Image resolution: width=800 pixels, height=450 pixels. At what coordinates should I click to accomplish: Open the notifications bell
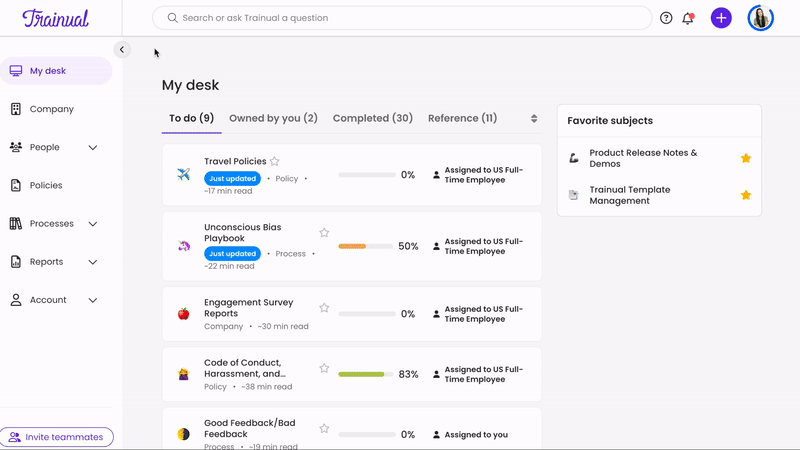pyautogui.click(x=688, y=18)
